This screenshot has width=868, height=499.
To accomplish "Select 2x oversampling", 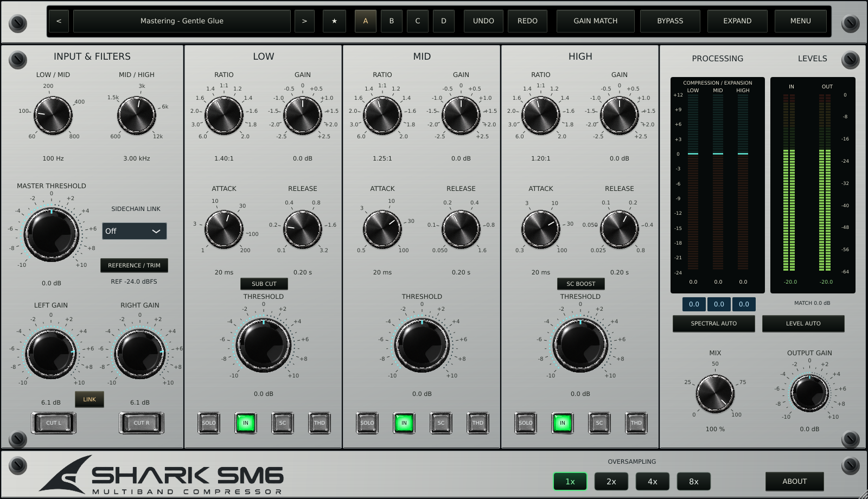I will point(611,482).
